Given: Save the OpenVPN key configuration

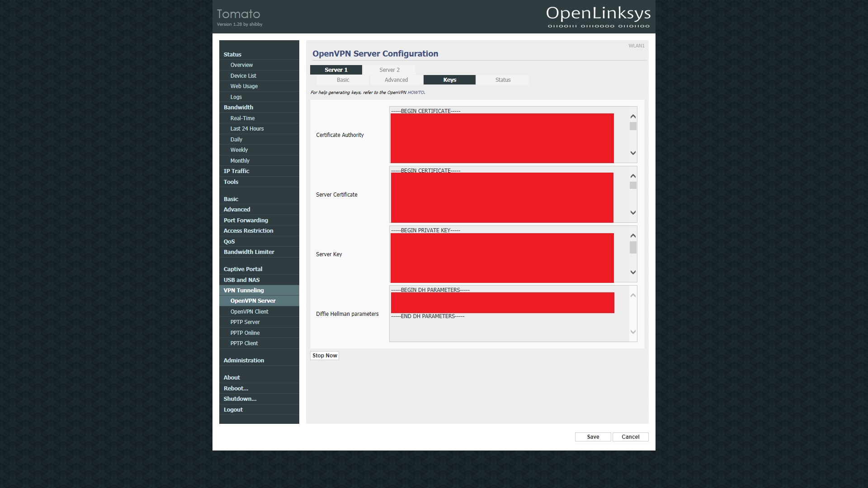Looking at the screenshot, I should pyautogui.click(x=593, y=437).
